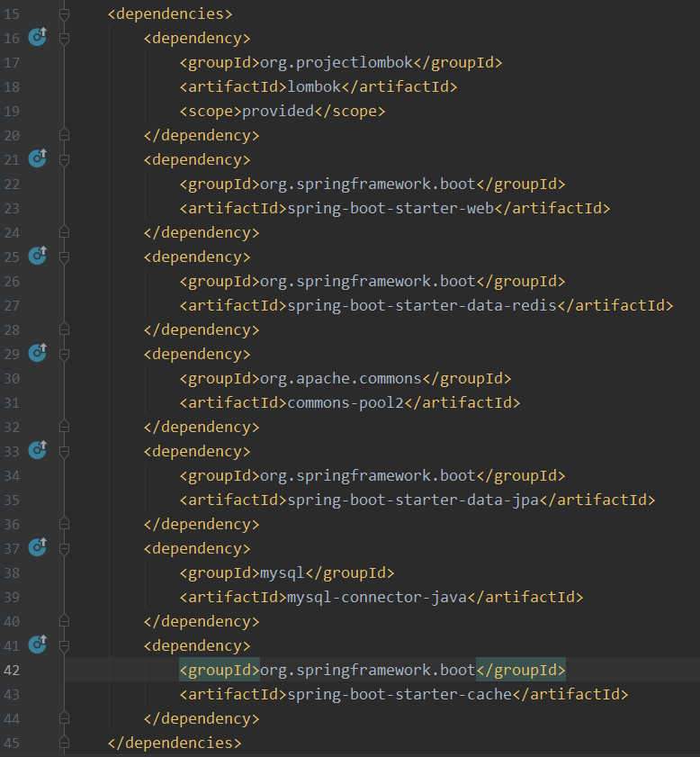Click the mysql groupId text on line 38

[283, 573]
